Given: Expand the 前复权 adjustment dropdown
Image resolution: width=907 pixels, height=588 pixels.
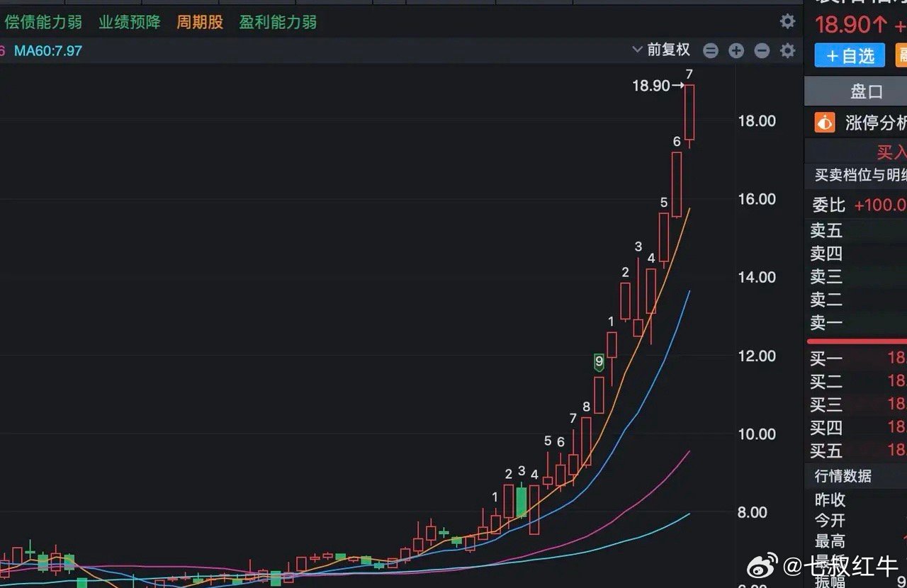Looking at the screenshot, I should click(661, 50).
